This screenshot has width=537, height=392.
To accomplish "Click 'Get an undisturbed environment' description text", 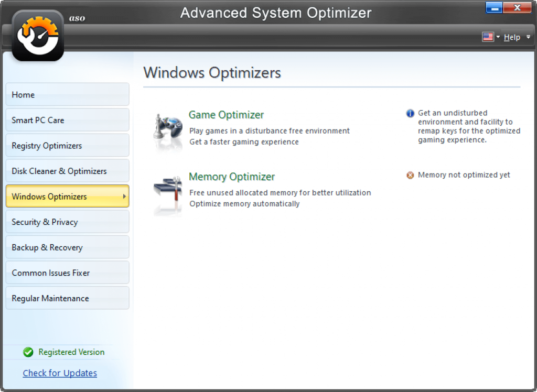I will pos(469,126).
